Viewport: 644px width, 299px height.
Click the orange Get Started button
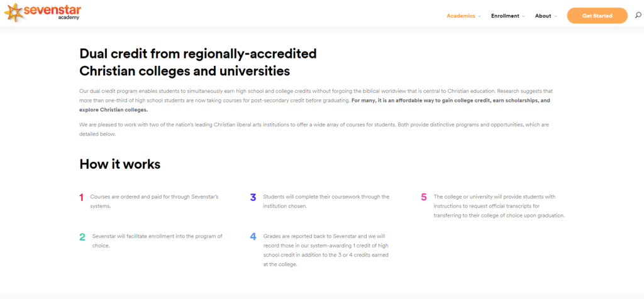point(597,16)
